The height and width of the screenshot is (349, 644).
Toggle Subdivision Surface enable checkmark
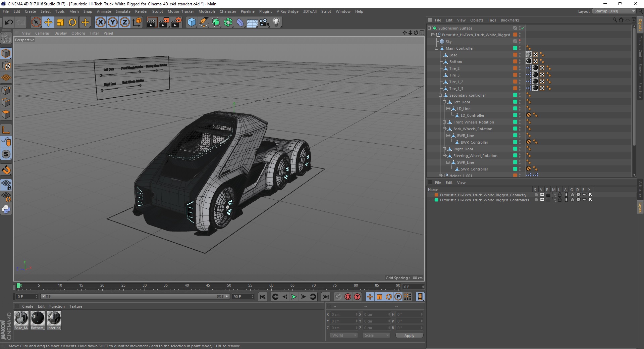pos(523,28)
